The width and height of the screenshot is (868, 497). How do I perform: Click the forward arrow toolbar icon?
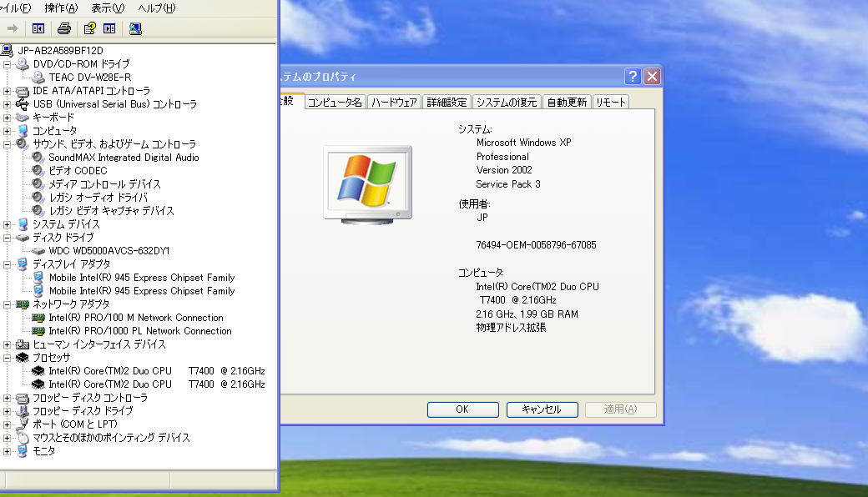(x=13, y=28)
